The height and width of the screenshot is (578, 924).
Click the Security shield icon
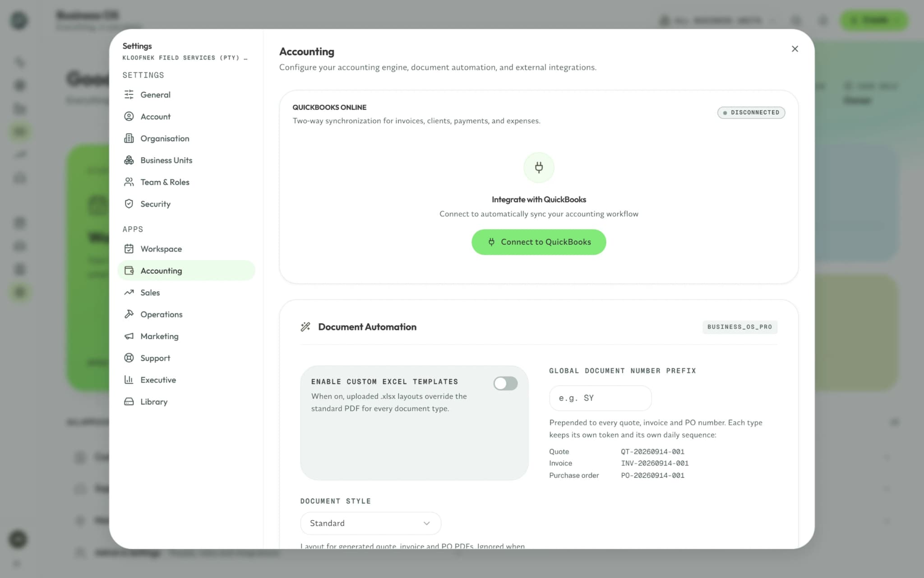point(129,204)
